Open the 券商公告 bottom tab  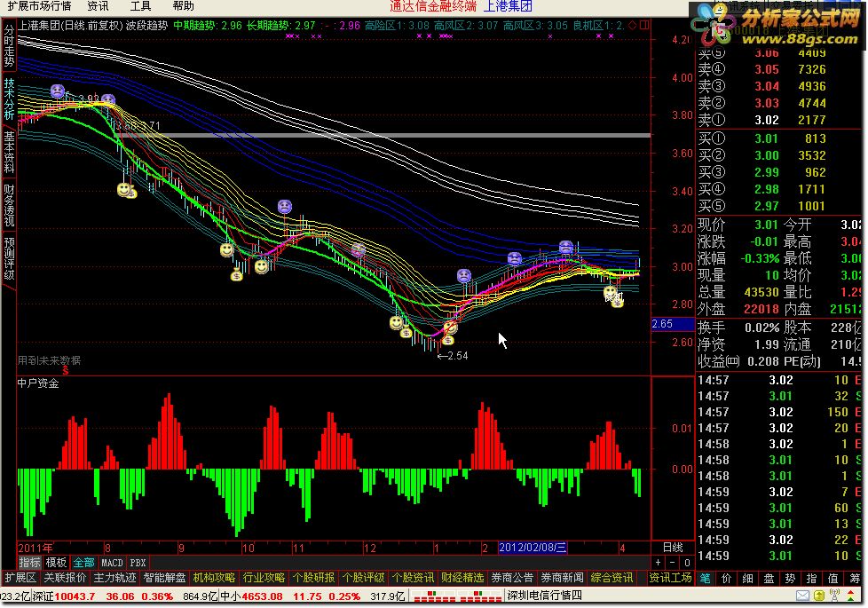(x=513, y=578)
